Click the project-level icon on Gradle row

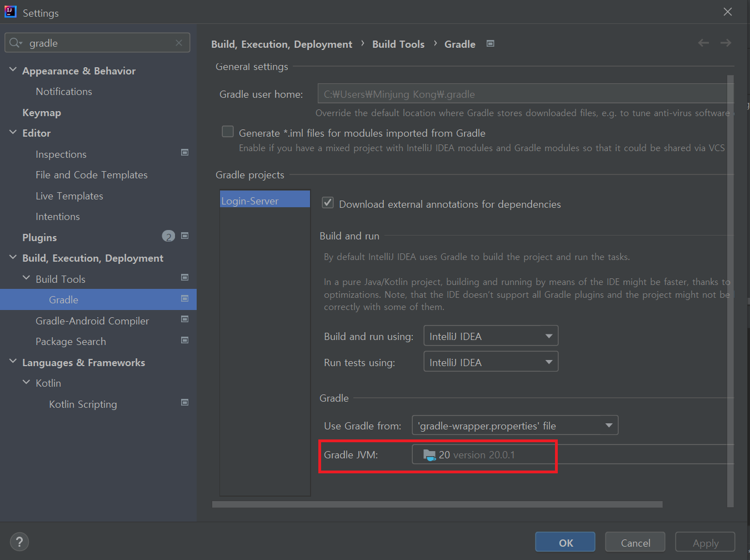tap(185, 298)
